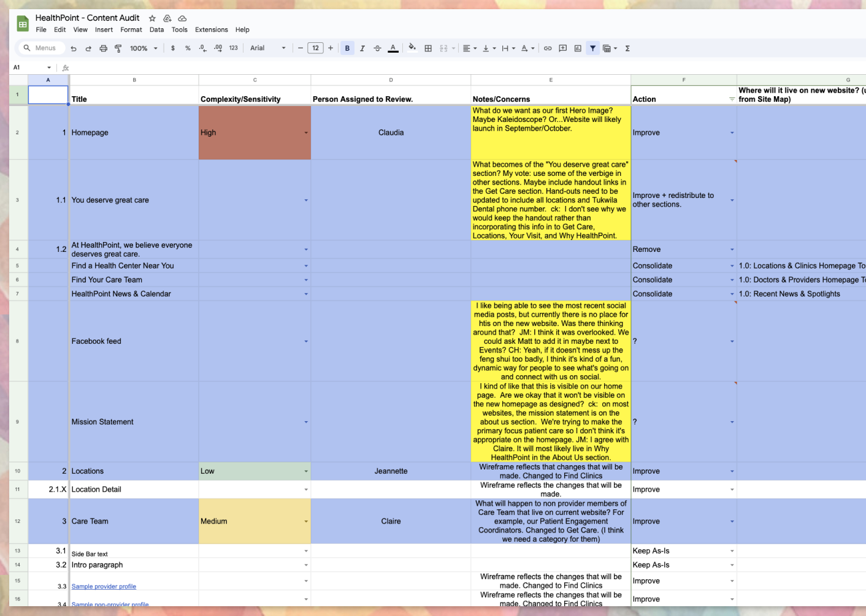The width and height of the screenshot is (866, 616).
Task: Open Action column filter button in header
Action: (732, 99)
